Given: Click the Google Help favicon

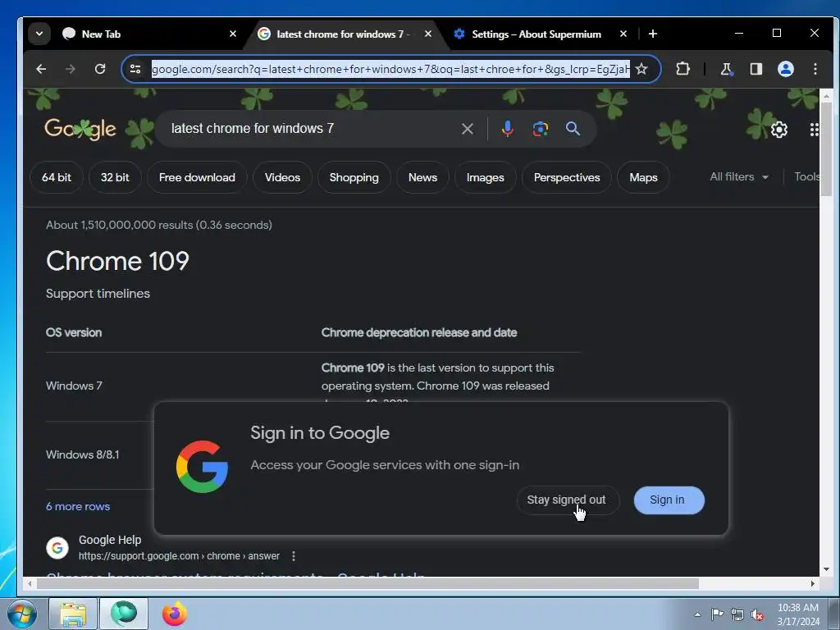Looking at the screenshot, I should [57, 548].
